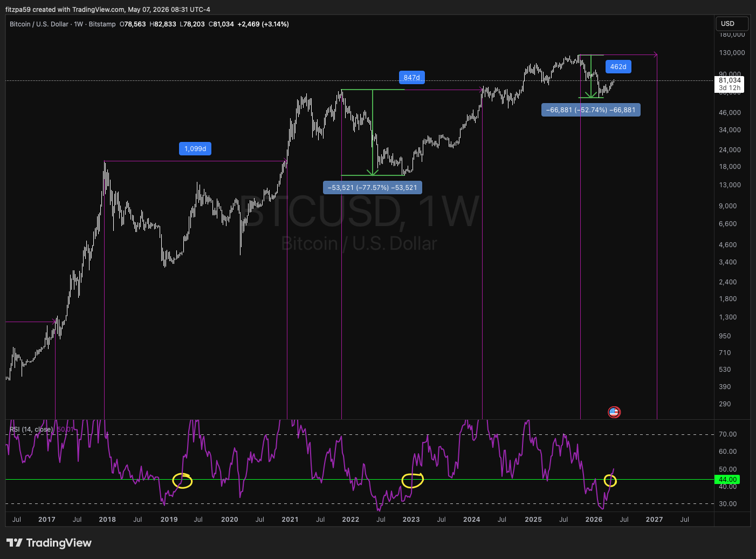Image resolution: width=756 pixels, height=559 pixels.
Task: Select the 847d date range label
Action: (411, 78)
